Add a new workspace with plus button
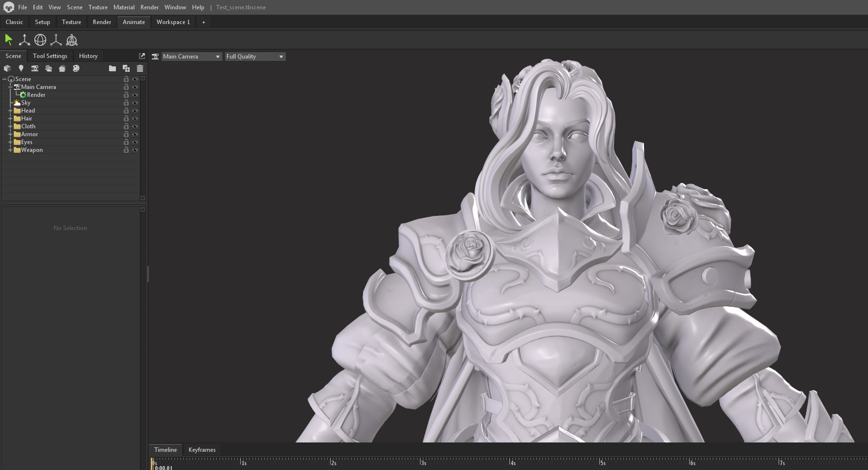 click(203, 22)
